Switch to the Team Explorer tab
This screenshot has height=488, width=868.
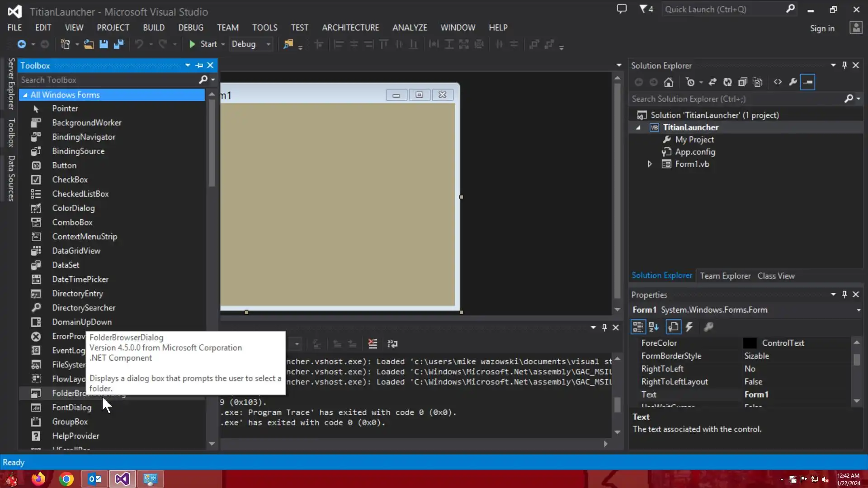(725, 276)
